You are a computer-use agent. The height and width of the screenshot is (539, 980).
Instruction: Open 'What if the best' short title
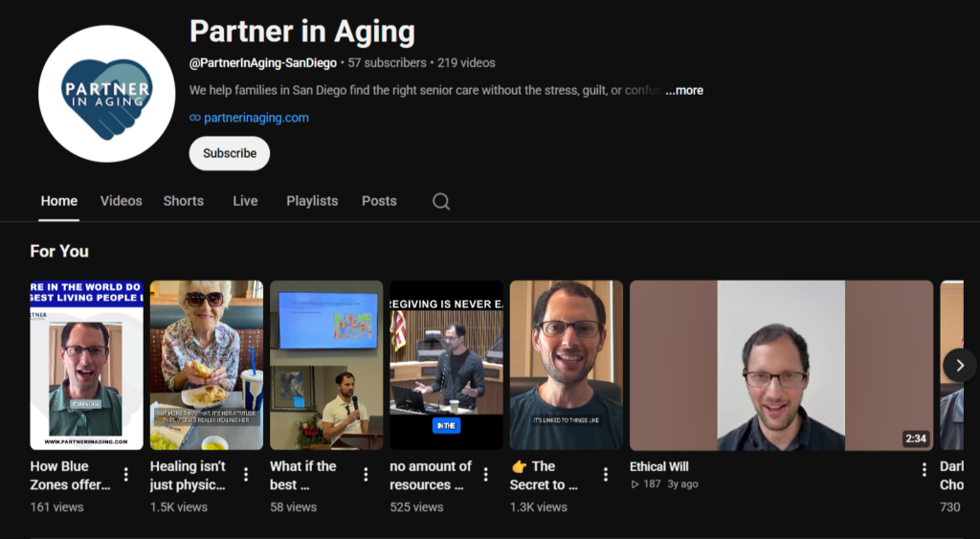click(x=303, y=475)
